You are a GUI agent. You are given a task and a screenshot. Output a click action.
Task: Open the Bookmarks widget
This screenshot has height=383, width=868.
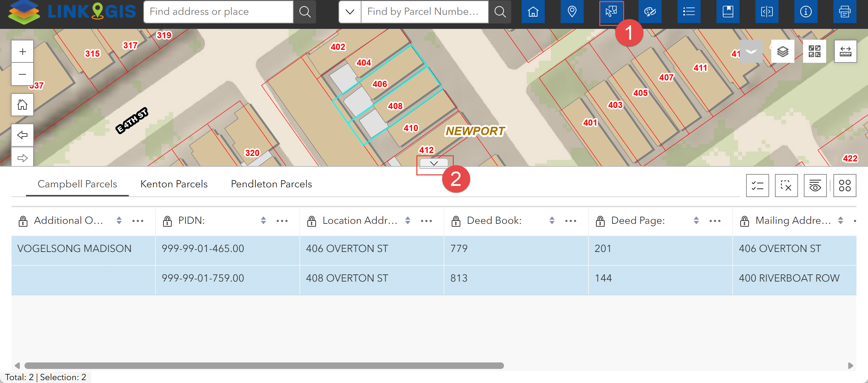(728, 12)
